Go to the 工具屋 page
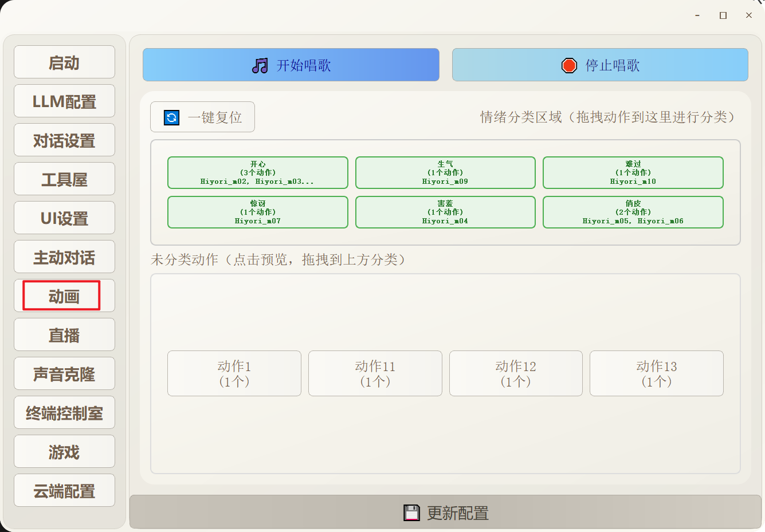The height and width of the screenshot is (532, 765). coord(64,179)
